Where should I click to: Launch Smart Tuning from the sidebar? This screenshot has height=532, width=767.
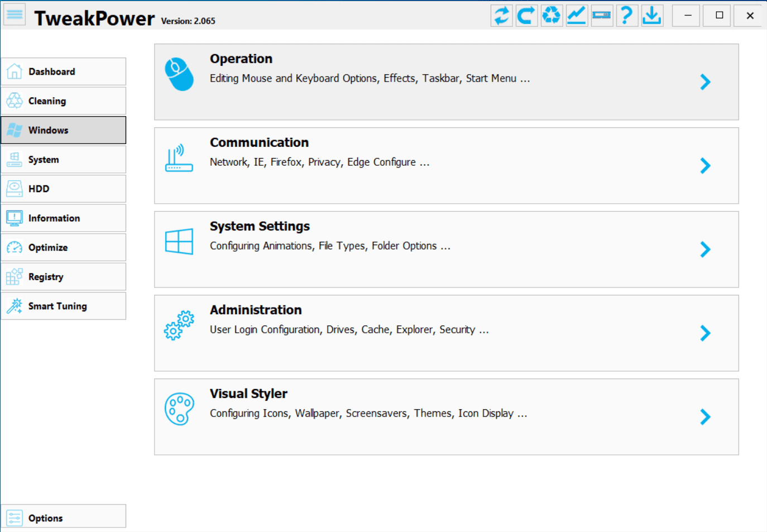[64, 306]
